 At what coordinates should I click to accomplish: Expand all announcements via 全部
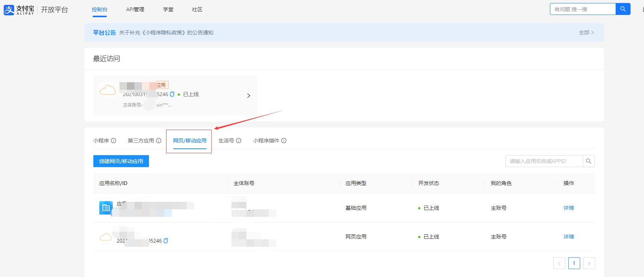tap(586, 33)
